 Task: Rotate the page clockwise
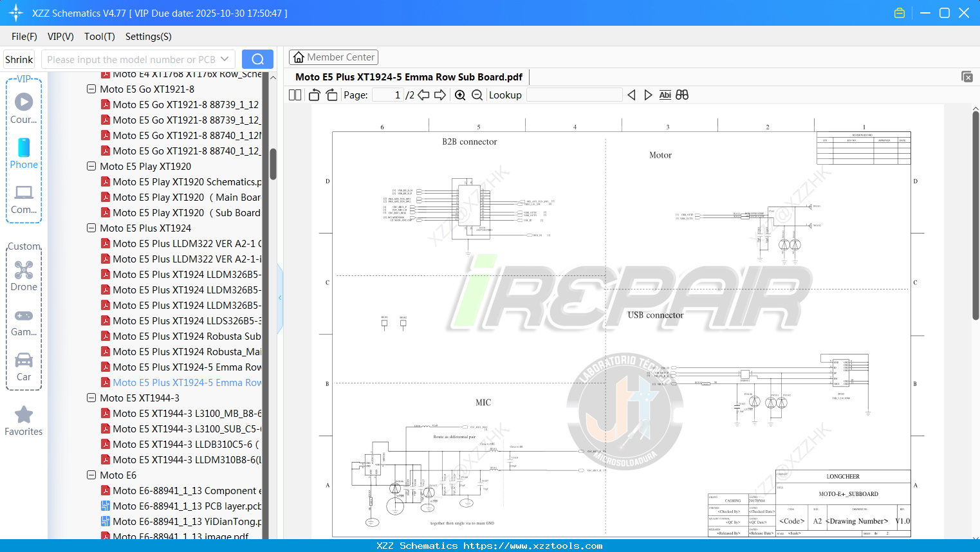[331, 95]
